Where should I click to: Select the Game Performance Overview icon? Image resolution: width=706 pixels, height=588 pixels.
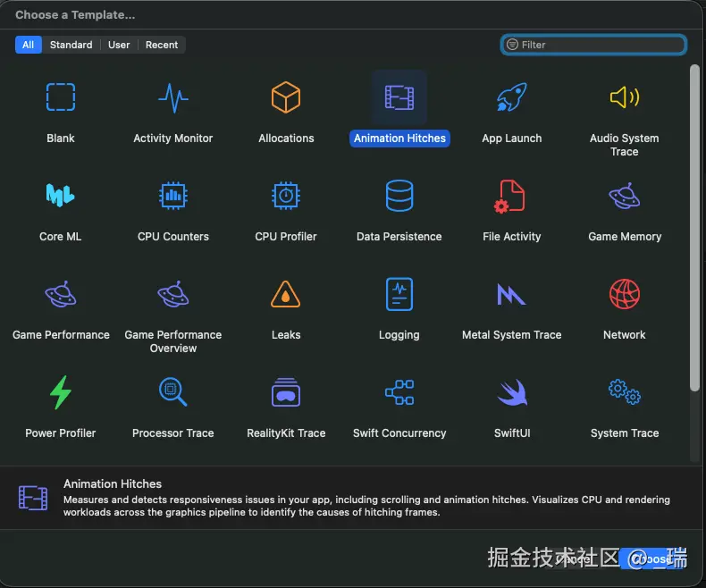172,294
